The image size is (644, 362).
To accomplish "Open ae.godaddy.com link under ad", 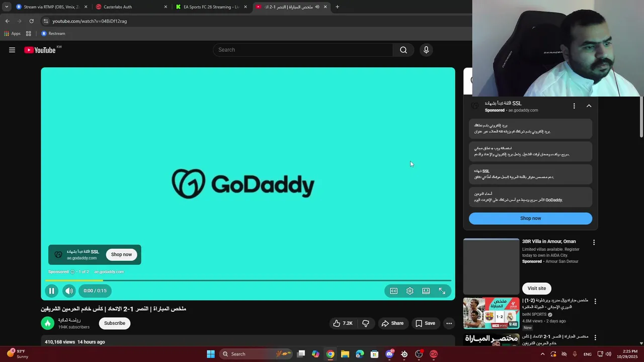I will (109, 271).
